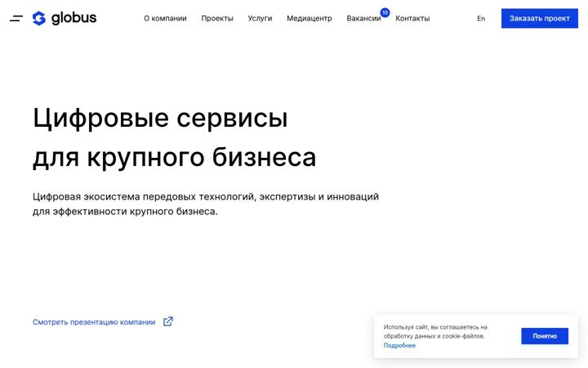Viewport: 588px width, 368px height.
Task: Open the Вакансии page
Action: pyautogui.click(x=363, y=18)
